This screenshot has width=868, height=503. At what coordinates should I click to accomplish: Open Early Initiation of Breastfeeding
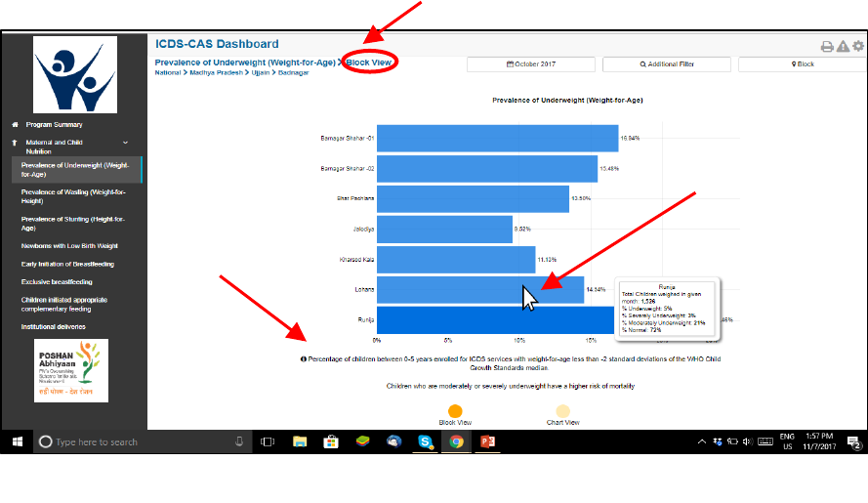(67, 265)
